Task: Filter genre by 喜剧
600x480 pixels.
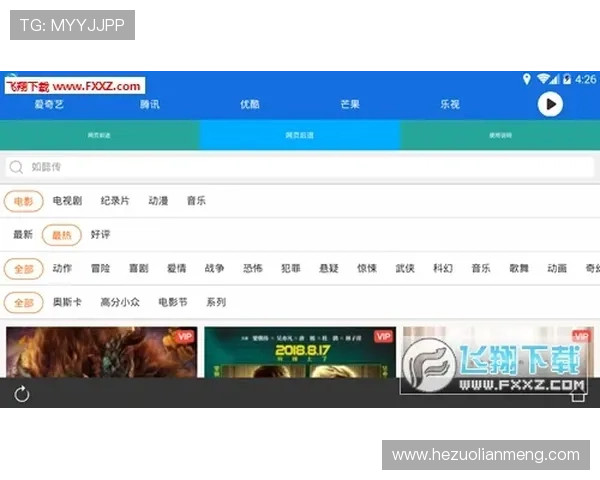Action: [139, 268]
